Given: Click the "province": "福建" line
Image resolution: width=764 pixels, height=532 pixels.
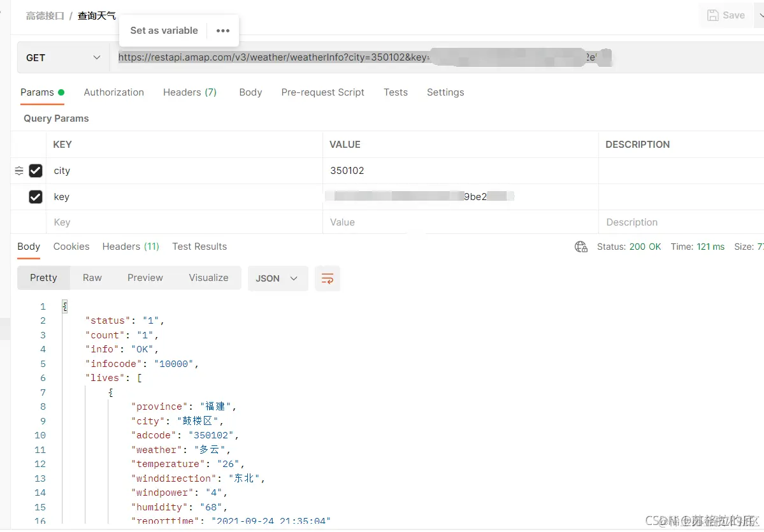Looking at the screenshot, I should [x=184, y=406].
